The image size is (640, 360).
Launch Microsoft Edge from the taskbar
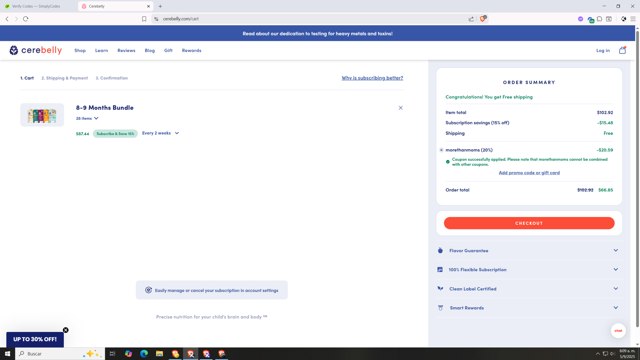click(x=144, y=353)
